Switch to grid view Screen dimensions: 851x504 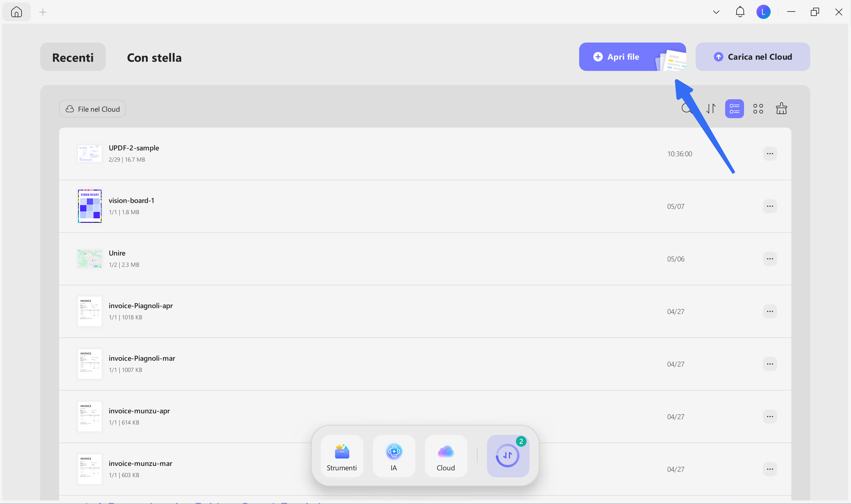pyautogui.click(x=758, y=109)
